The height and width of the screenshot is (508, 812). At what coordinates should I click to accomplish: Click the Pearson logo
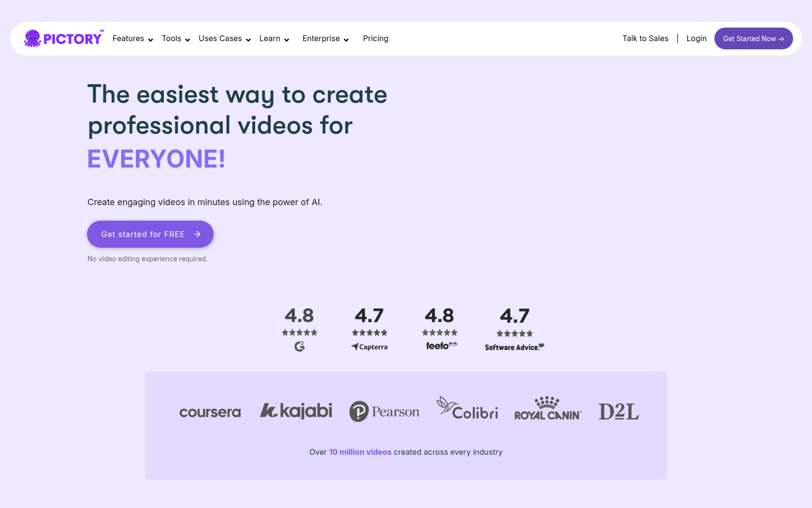[384, 411]
